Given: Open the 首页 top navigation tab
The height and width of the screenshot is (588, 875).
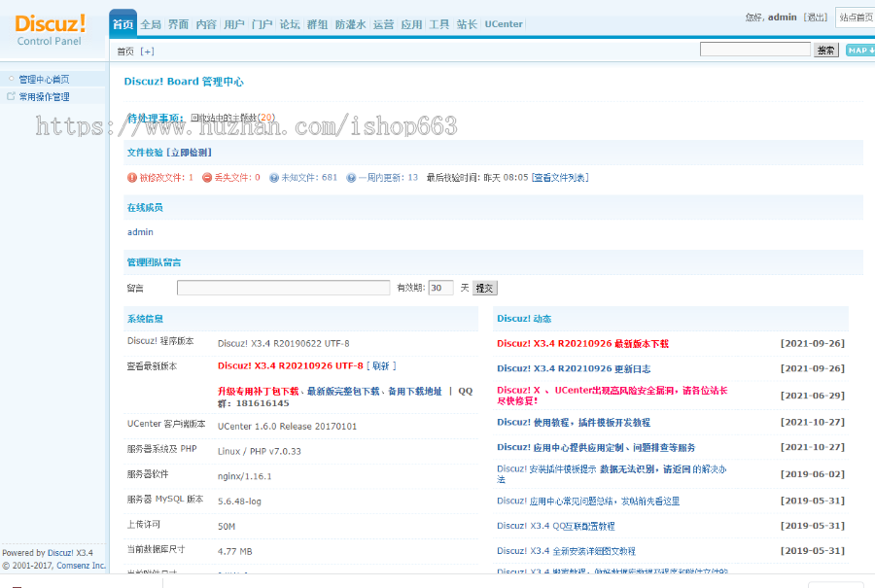Looking at the screenshot, I should click(122, 24).
